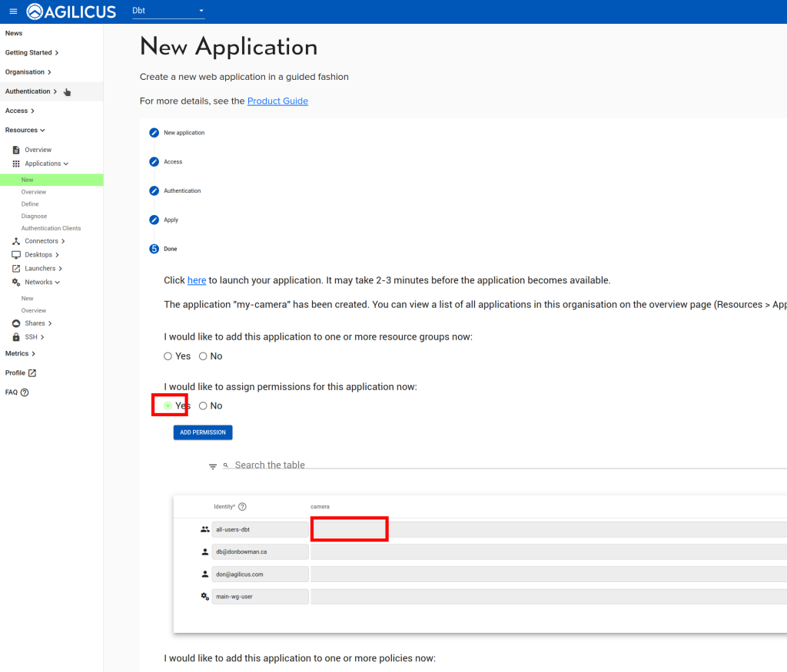Expand the Authentication menu
The height and width of the screenshot is (672, 787).
(31, 91)
